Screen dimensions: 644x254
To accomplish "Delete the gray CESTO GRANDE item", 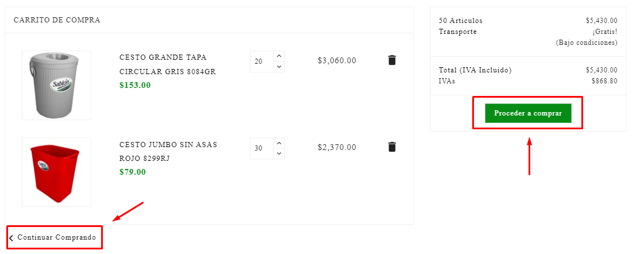I will pos(392,60).
